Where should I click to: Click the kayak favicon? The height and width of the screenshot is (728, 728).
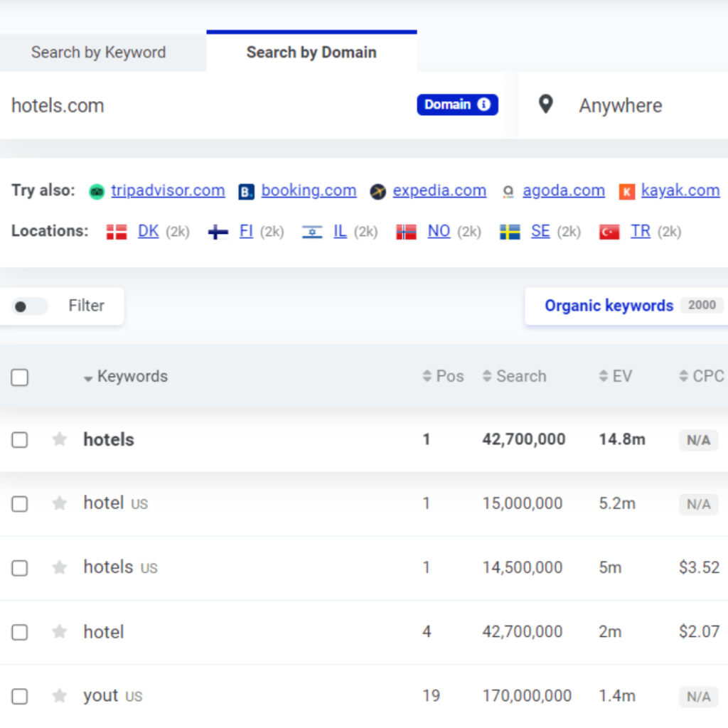point(627,191)
